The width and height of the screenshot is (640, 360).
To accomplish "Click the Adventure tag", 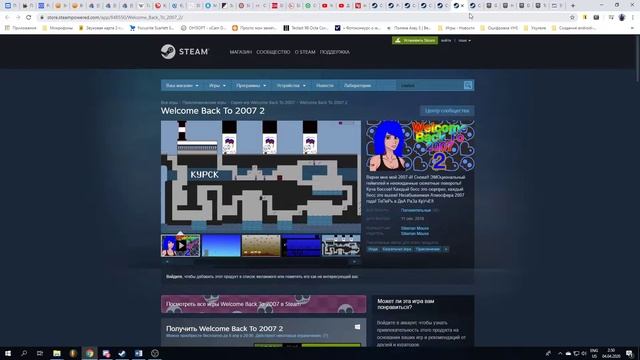I will click(x=428, y=249).
